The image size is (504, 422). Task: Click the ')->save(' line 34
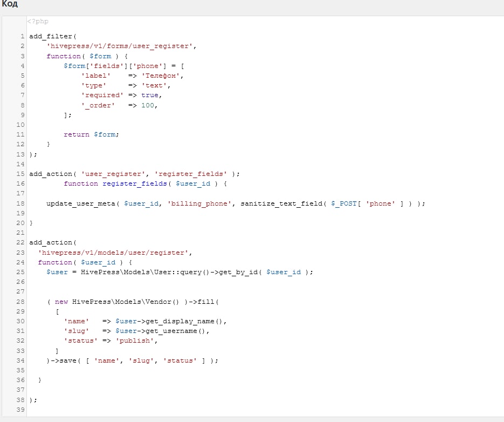(133, 360)
